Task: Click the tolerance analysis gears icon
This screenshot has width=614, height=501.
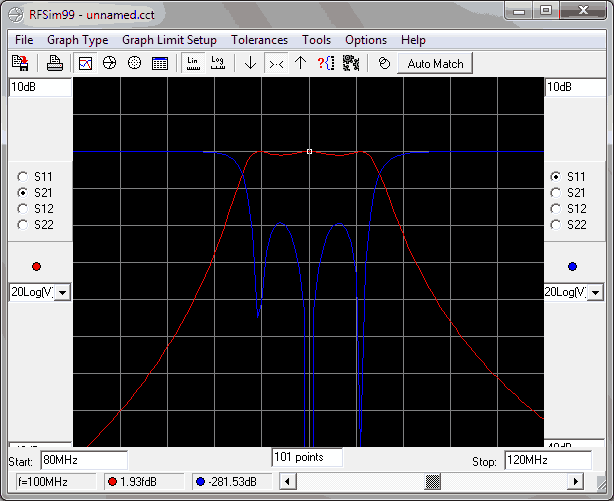Action: pos(351,63)
